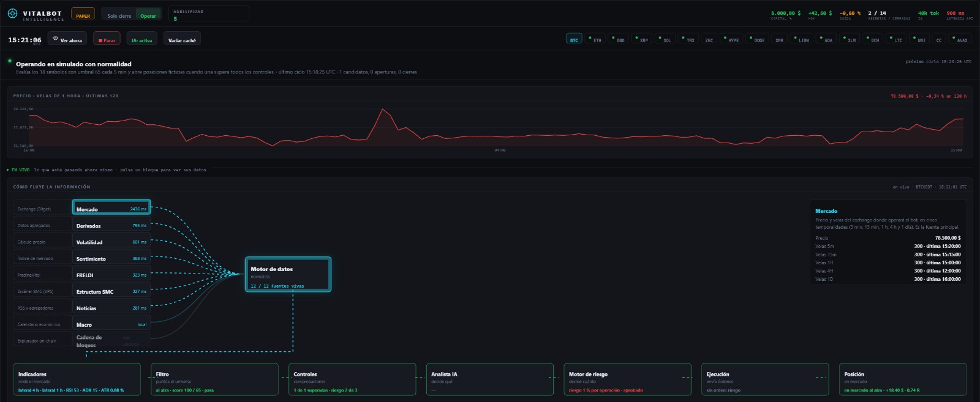Click the 'Escáner SMC (VPS)' source label
The width and height of the screenshot is (980, 402).
pos(36,291)
